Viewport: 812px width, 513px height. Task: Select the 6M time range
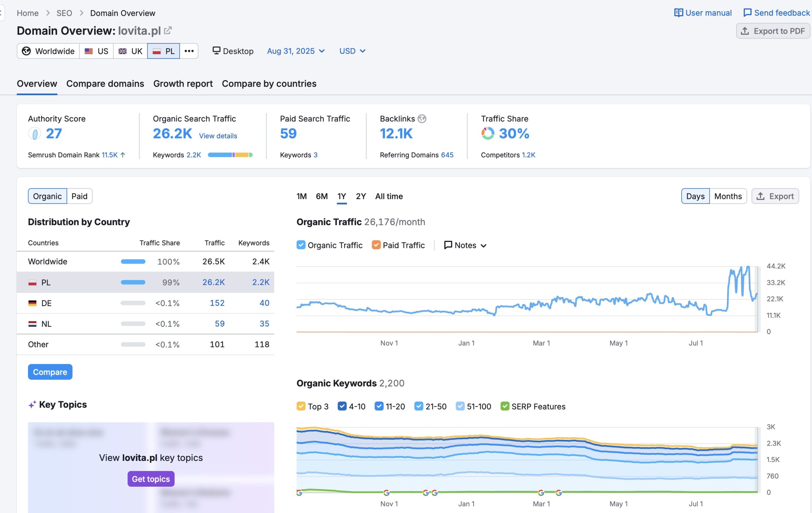pos(322,196)
